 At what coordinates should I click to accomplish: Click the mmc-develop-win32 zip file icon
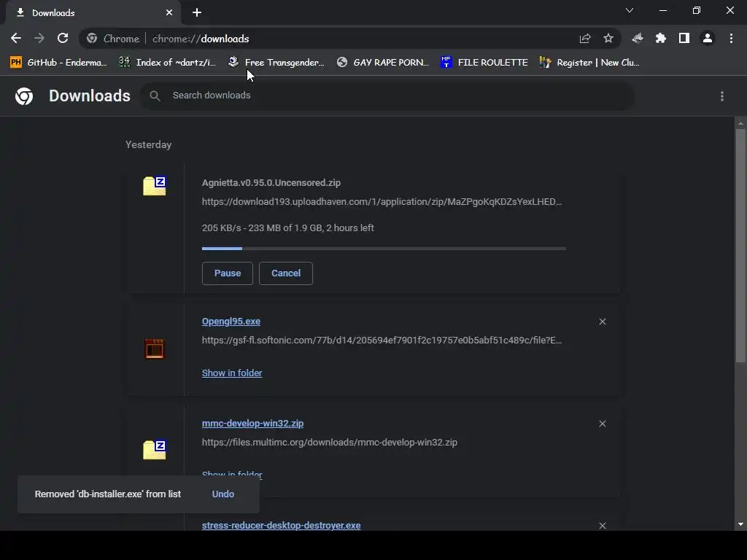(x=155, y=449)
